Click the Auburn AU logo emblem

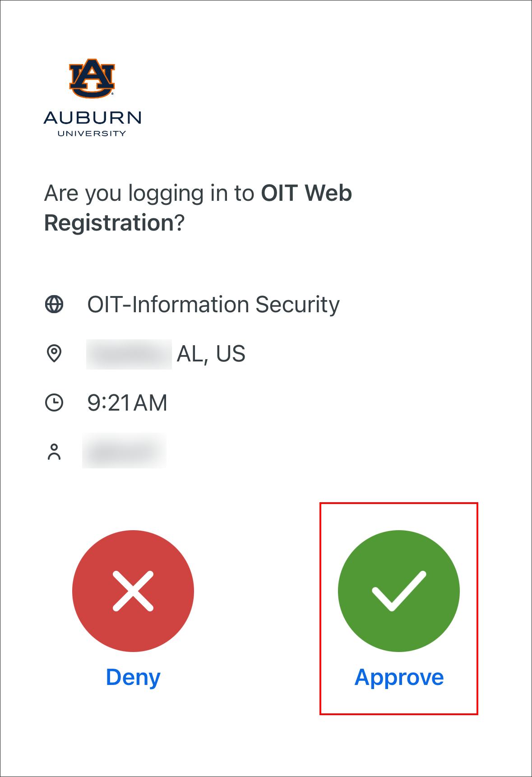(92, 79)
